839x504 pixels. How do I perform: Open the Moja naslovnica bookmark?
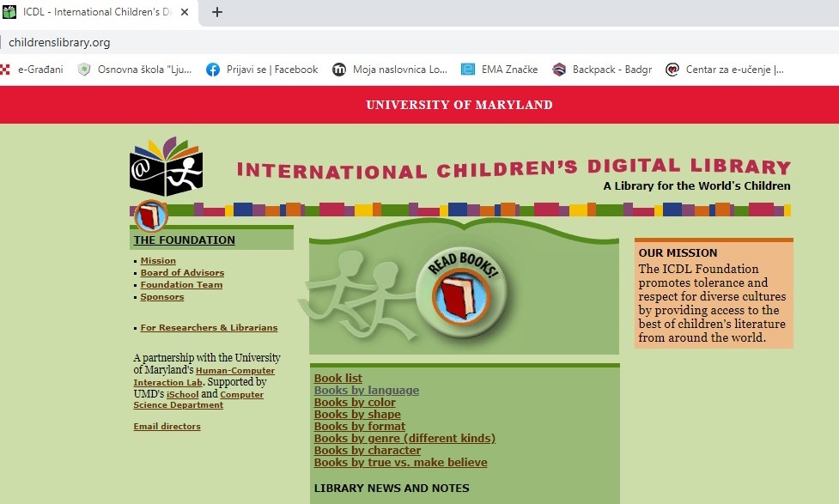pyautogui.click(x=390, y=70)
